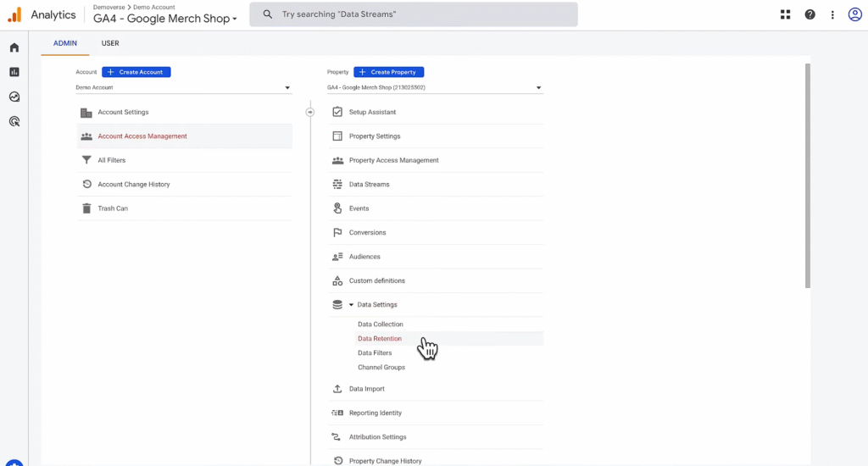Click the Conversions flag icon
This screenshot has height=466, width=868.
pyautogui.click(x=337, y=232)
